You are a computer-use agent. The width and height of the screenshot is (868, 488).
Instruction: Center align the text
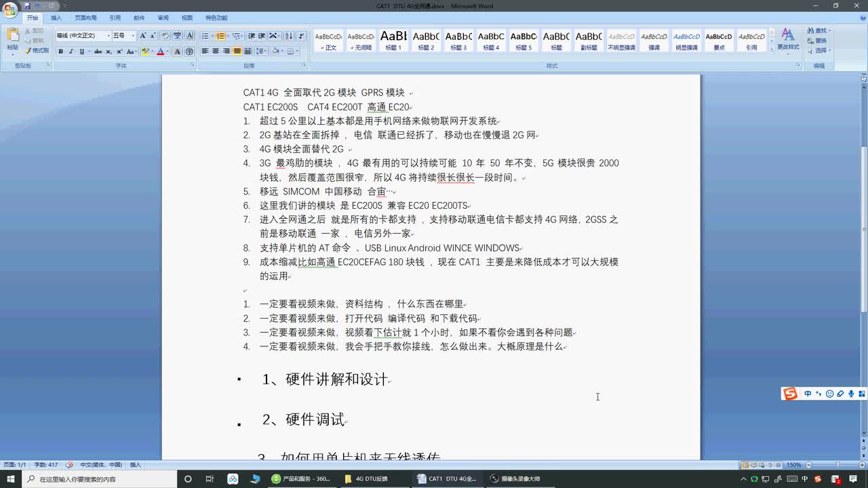216,52
